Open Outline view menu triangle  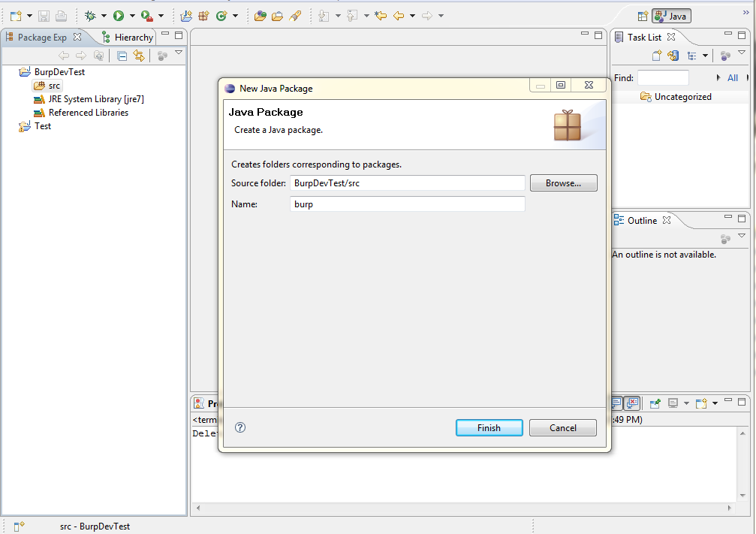[742, 236]
